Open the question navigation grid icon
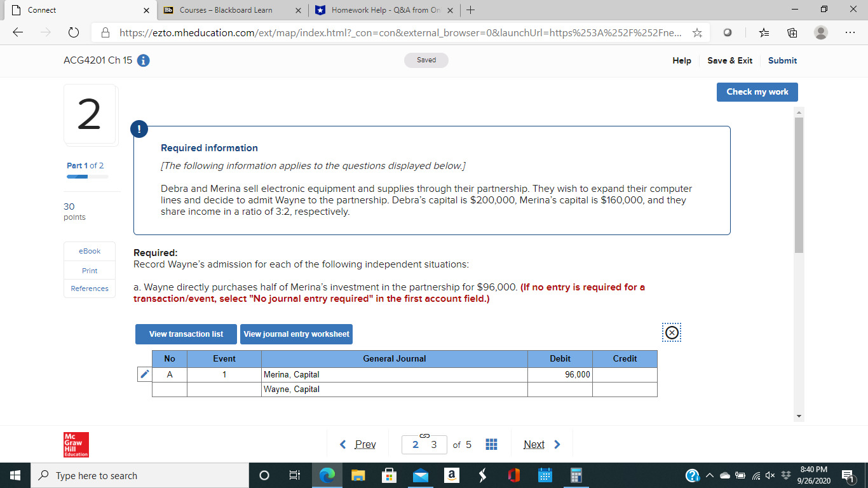 point(491,444)
